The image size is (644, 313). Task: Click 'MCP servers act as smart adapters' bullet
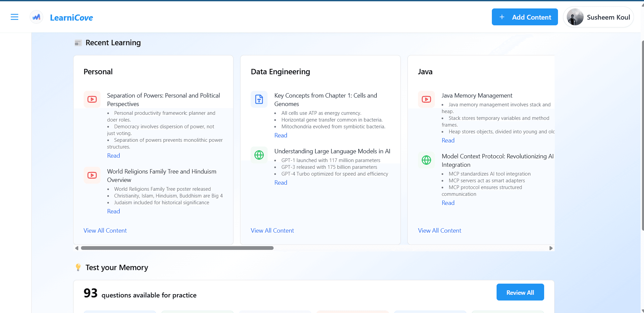(486, 181)
